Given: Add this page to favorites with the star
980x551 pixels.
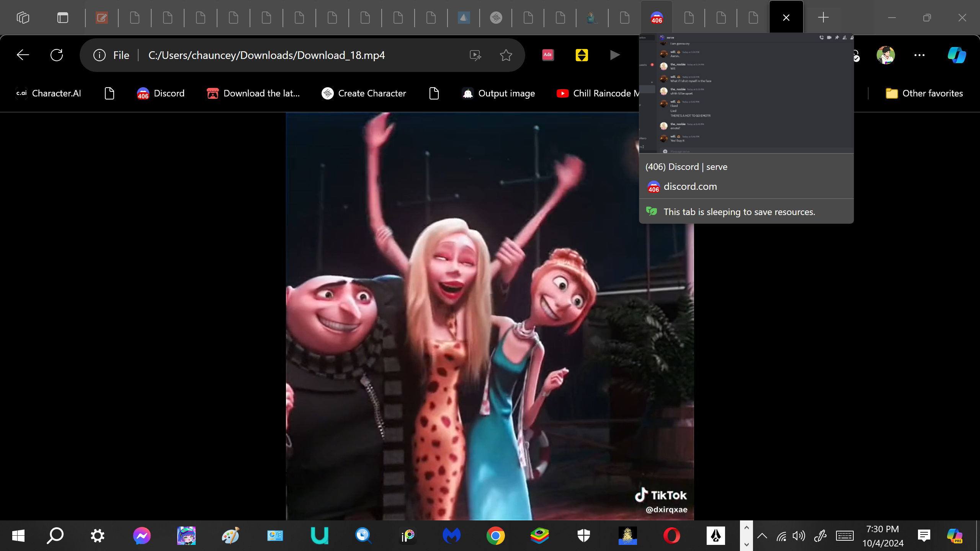Looking at the screenshot, I should 506,55.
